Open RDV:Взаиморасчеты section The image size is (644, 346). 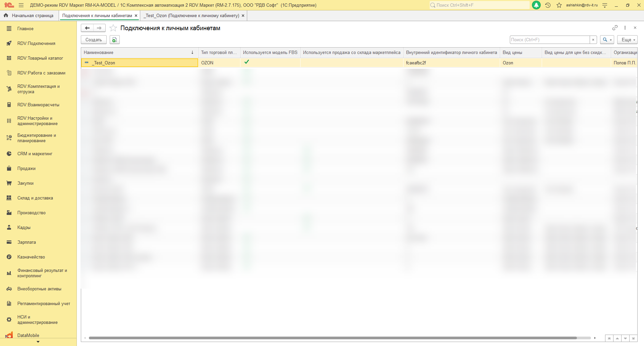(x=38, y=105)
